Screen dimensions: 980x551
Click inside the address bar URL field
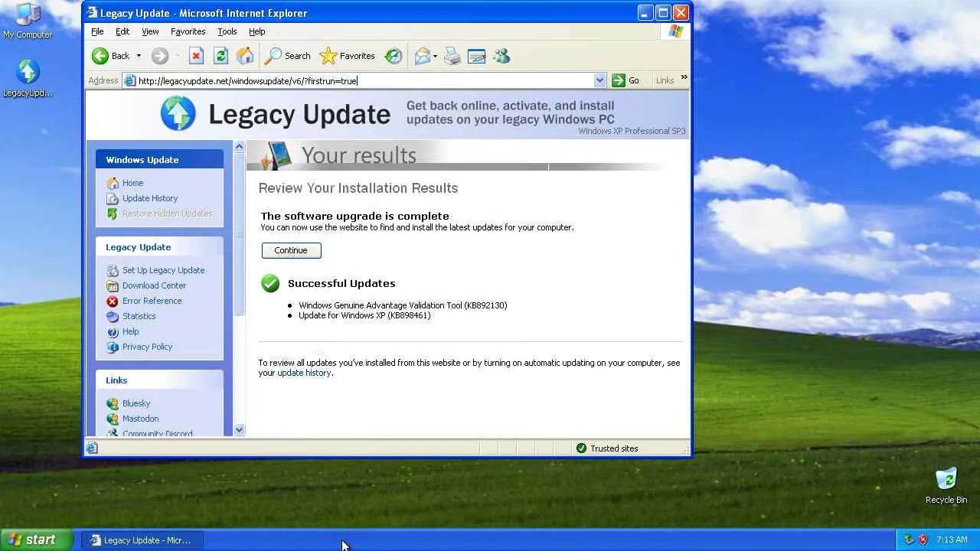365,80
